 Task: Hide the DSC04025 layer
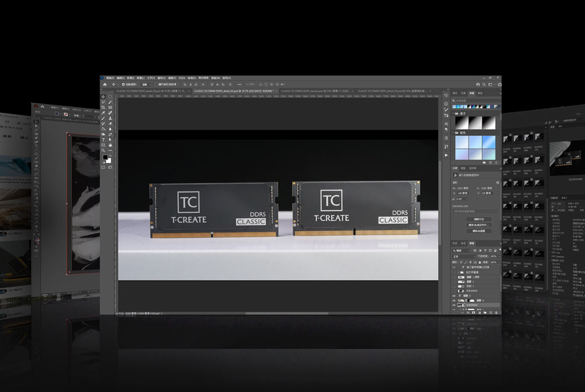point(454,305)
